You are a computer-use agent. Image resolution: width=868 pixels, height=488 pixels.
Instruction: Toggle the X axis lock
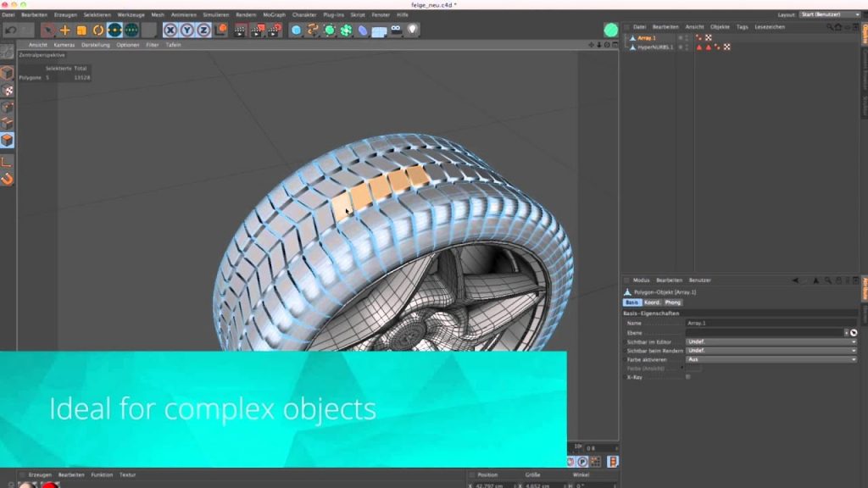pos(170,30)
